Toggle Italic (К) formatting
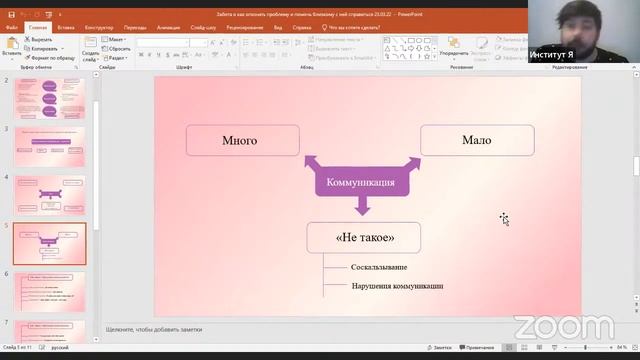The height and width of the screenshot is (360, 640). (x=150, y=55)
